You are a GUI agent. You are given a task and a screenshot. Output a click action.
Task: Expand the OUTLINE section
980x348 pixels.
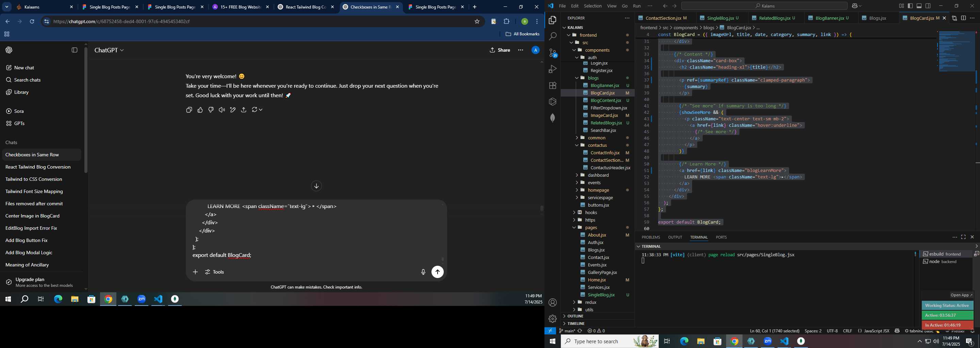click(597, 316)
